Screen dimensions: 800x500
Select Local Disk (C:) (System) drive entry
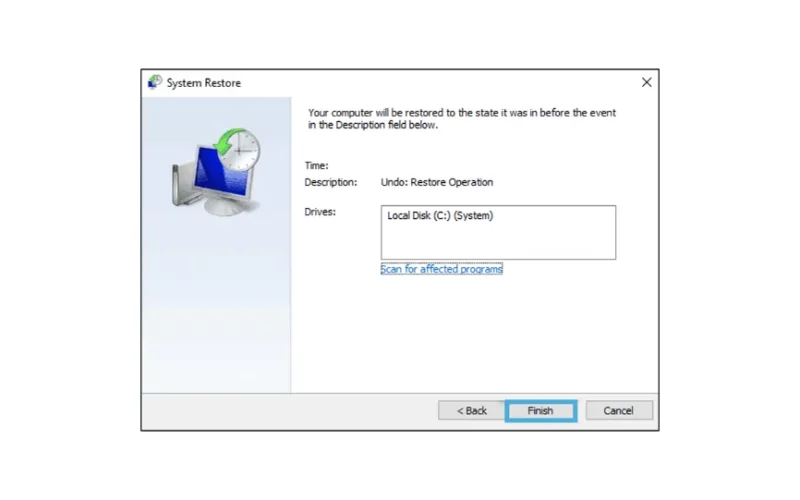[x=440, y=216]
